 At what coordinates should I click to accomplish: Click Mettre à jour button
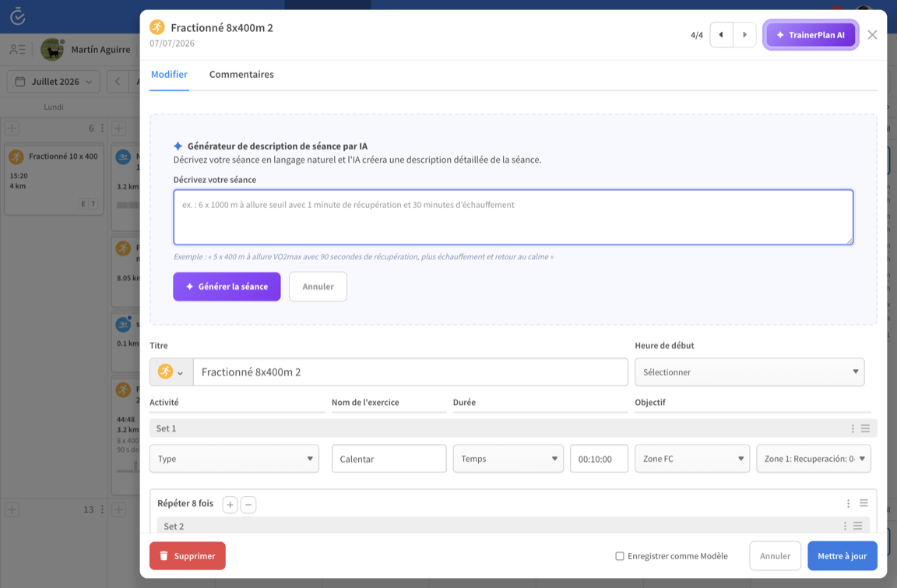842,556
